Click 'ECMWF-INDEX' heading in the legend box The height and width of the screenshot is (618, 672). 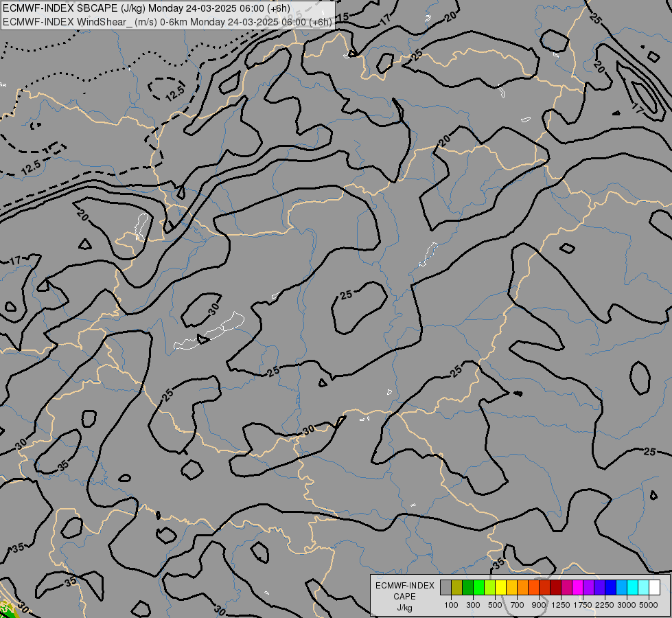tap(404, 586)
